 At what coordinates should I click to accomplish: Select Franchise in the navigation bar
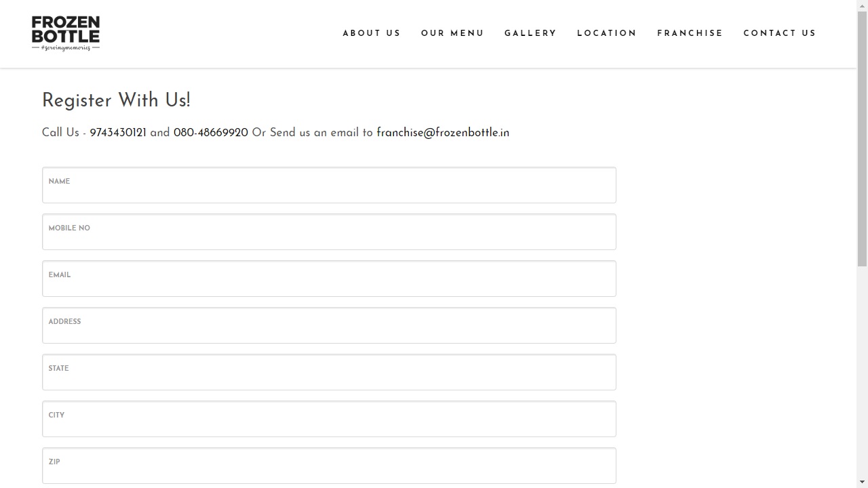point(690,33)
